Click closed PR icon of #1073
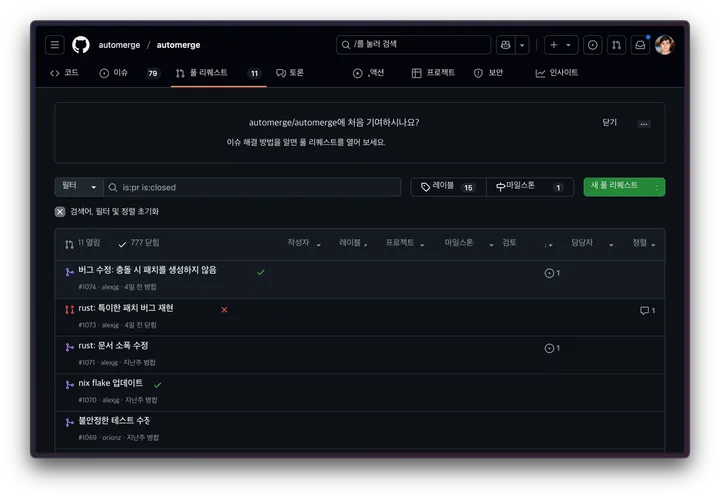Viewport: 720px width, 498px height. [69, 310]
